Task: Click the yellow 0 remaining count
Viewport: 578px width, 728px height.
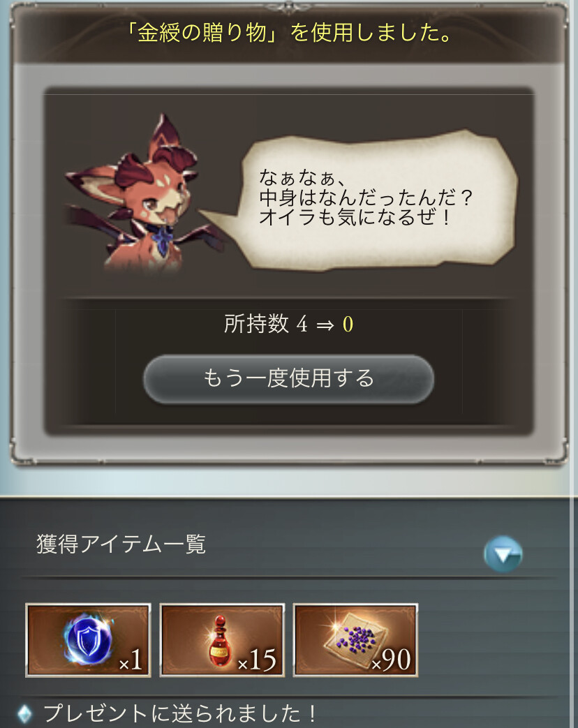Action: (348, 325)
